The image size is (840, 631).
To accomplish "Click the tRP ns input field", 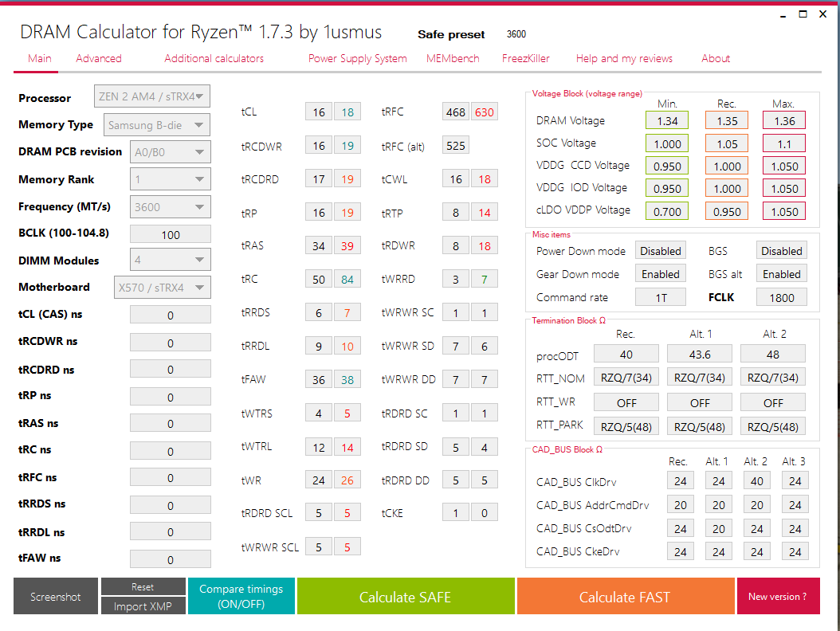I will pyautogui.click(x=171, y=397).
